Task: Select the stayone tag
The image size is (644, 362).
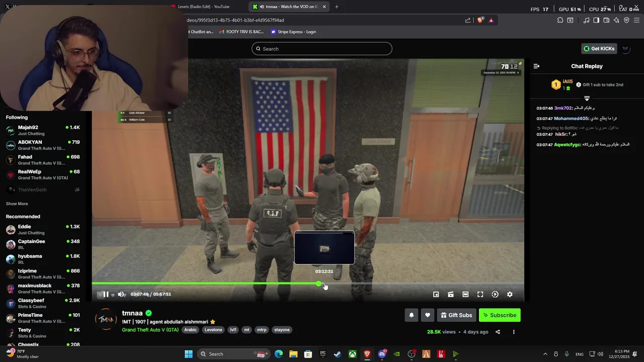Action: tap(282, 330)
